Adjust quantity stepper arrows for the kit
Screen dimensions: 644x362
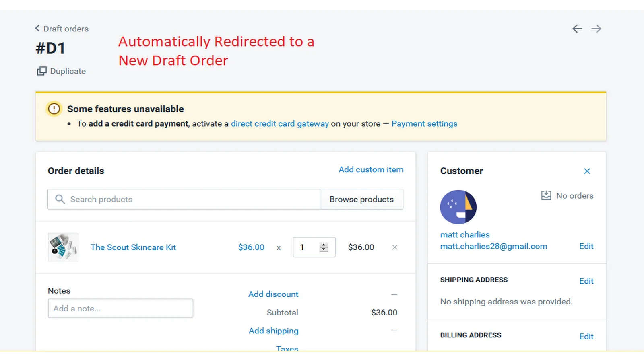pyautogui.click(x=324, y=247)
